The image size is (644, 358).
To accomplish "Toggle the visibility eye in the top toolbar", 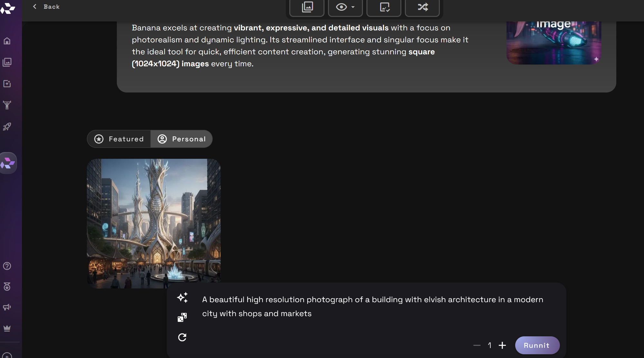I will coord(341,7).
